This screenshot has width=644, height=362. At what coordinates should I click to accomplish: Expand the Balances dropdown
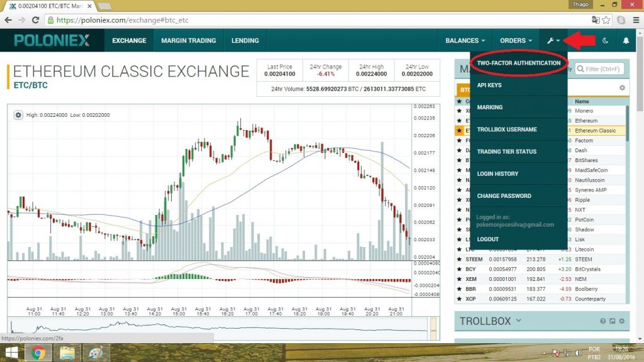(465, 41)
